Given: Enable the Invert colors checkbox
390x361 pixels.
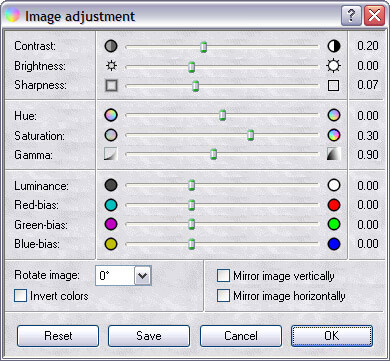Looking at the screenshot, I should tap(20, 296).
